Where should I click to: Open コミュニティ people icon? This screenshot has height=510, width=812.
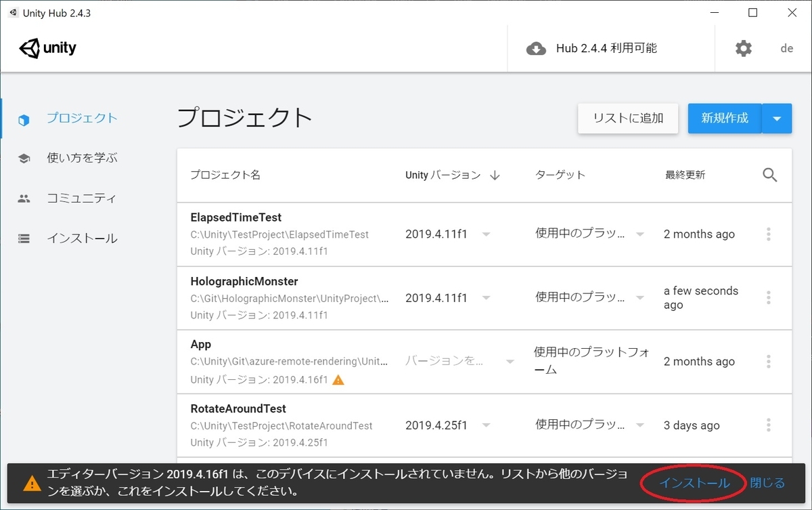24,198
